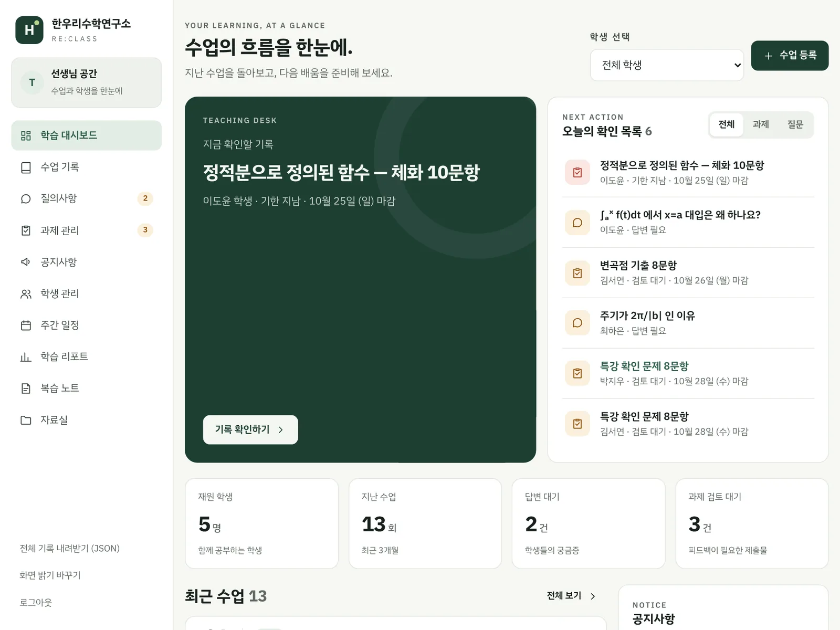840x630 pixels.
Task: Click the 복습 노트 document icon
Action: (26, 388)
